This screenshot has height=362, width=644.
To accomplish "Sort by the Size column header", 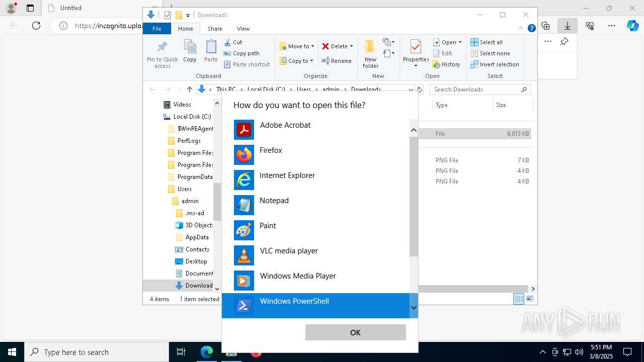I will [512, 105].
